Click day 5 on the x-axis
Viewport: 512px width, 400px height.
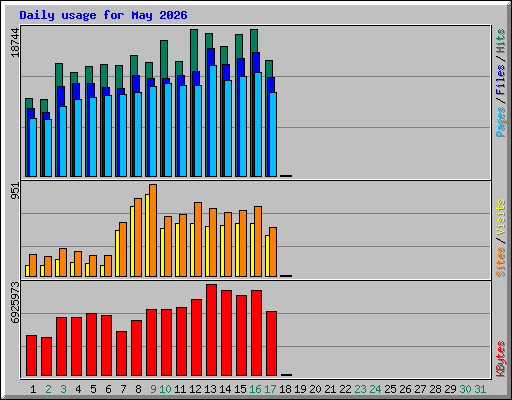[x=93, y=389]
